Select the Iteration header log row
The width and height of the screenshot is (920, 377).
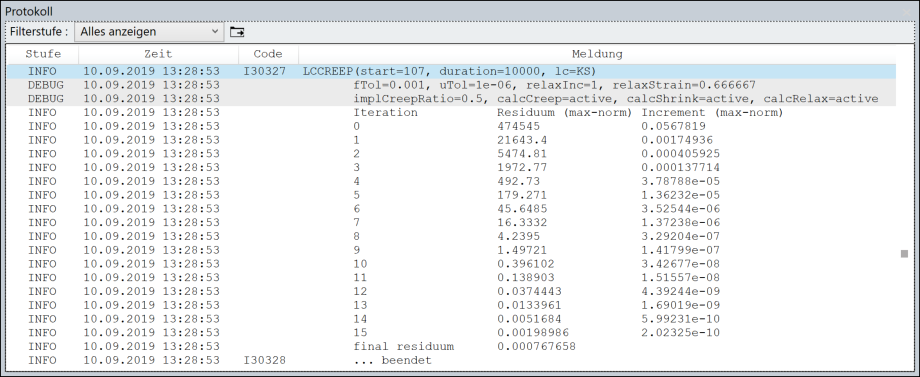(x=452, y=113)
